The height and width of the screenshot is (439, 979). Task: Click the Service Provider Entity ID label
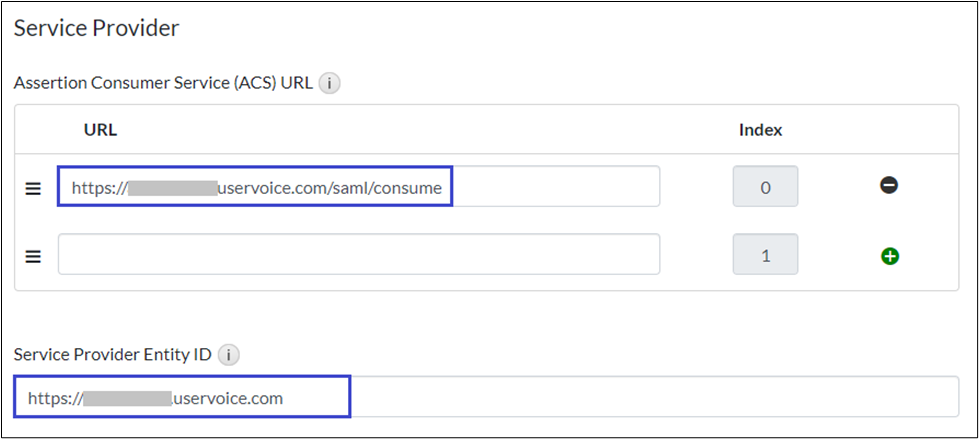(x=113, y=354)
